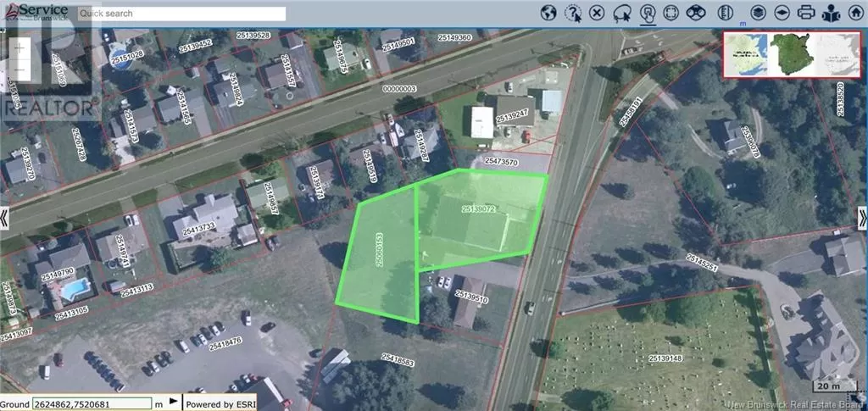The image size is (868, 411).
Task: Select the identify question-mark pointer tool
Action: 573,13
